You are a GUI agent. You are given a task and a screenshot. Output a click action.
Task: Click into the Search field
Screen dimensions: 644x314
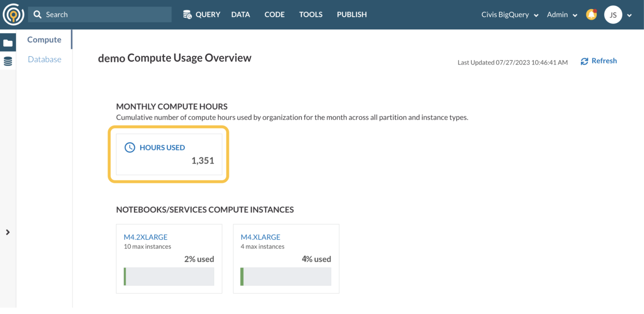tap(100, 14)
